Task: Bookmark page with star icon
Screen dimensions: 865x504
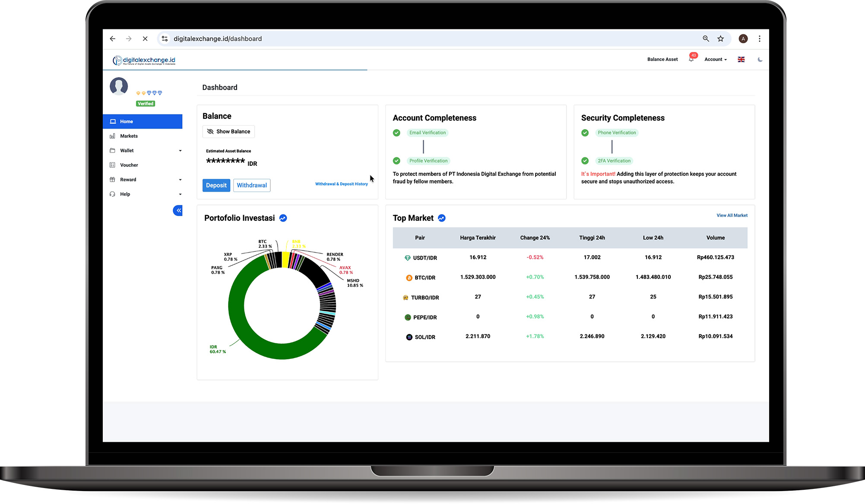Action: click(720, 39)
